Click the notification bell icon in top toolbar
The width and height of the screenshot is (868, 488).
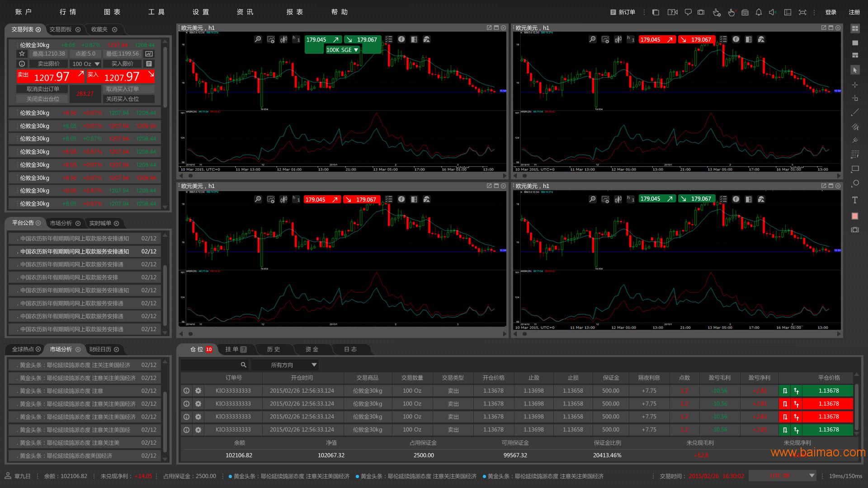(x=759, y=12)
